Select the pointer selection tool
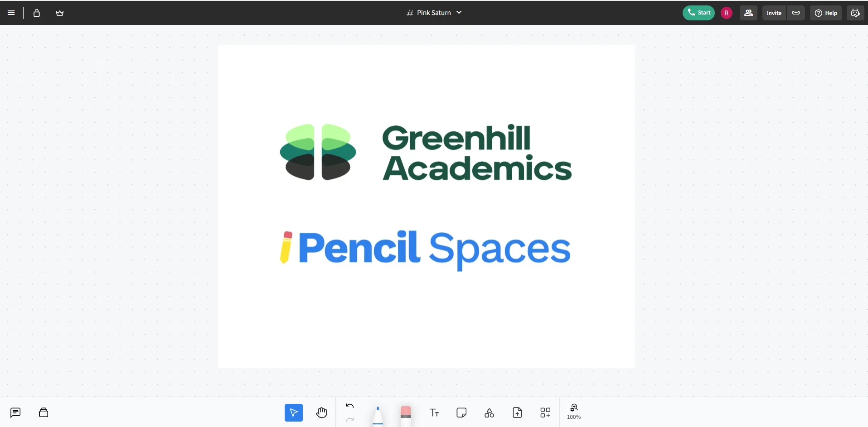 pos(294,413)
